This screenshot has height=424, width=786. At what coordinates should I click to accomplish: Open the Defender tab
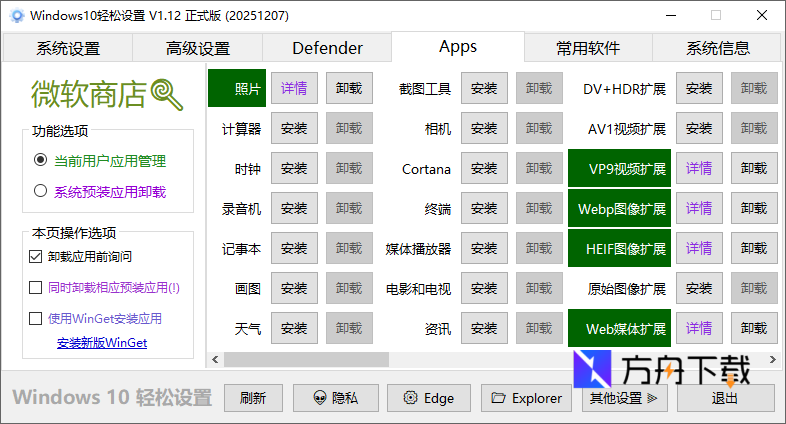click(x=327, y=48)
